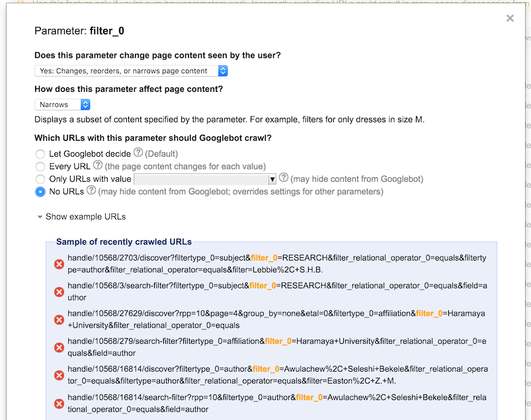Open help icon after Only URLs value box
The width and height of the screenshot is (531, 420).
(x=284, y=177)
